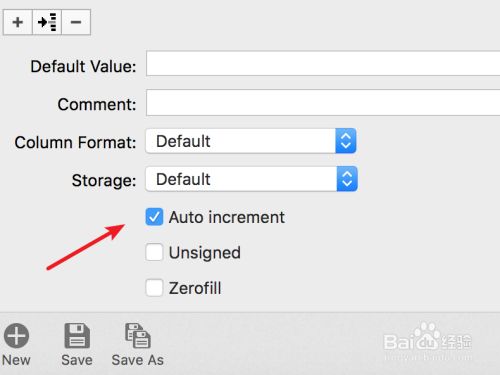The image size is (500, 375).
Task: Click the blue arrows of Storage
Action: pos(347,179)
